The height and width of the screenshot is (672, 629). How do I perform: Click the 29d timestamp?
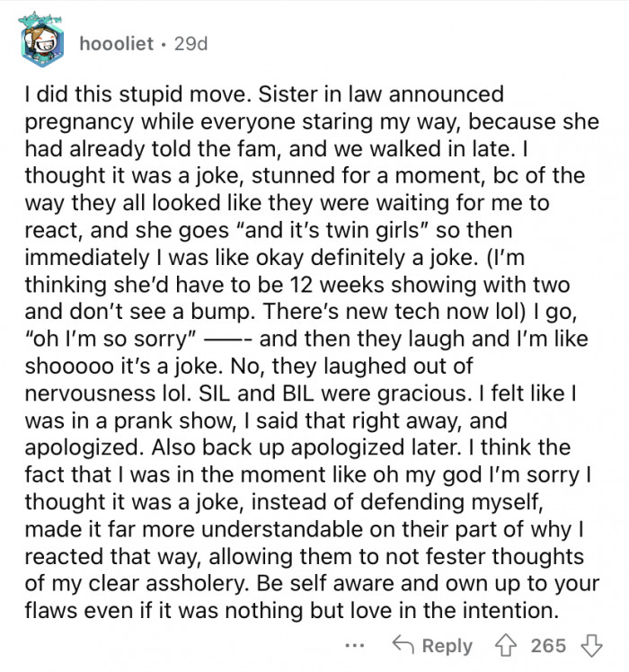click(190, 42)
